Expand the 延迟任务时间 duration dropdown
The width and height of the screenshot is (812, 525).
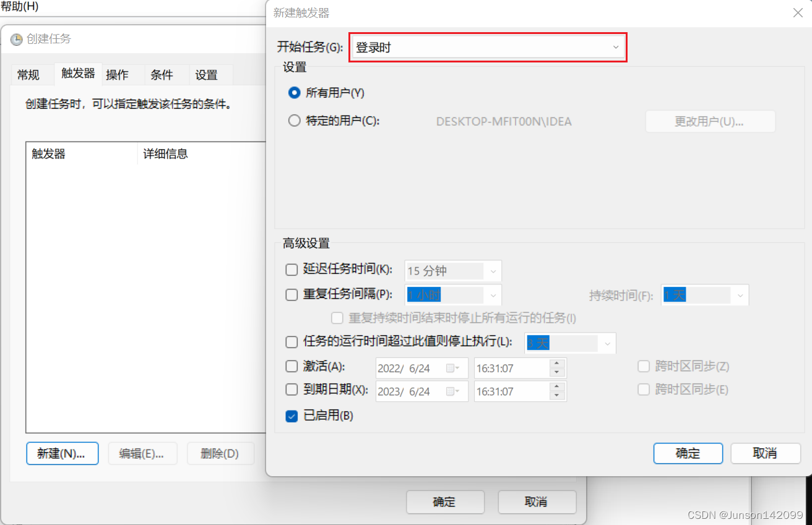point(493,271)
